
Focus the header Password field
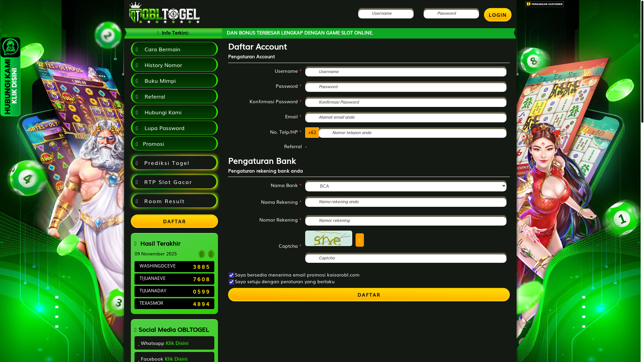pyautogui.click(x=451, y=13)
